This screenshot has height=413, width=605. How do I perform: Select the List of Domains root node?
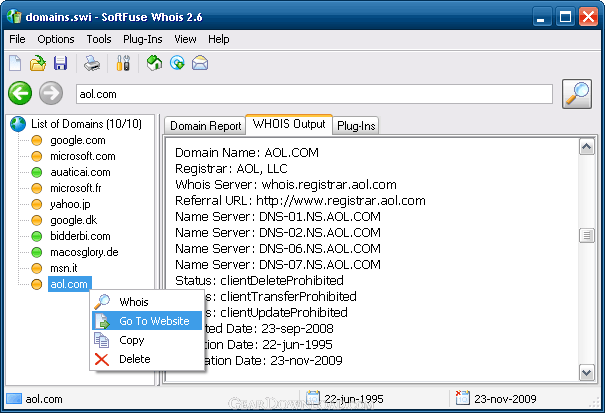click(x=86, y=124)
